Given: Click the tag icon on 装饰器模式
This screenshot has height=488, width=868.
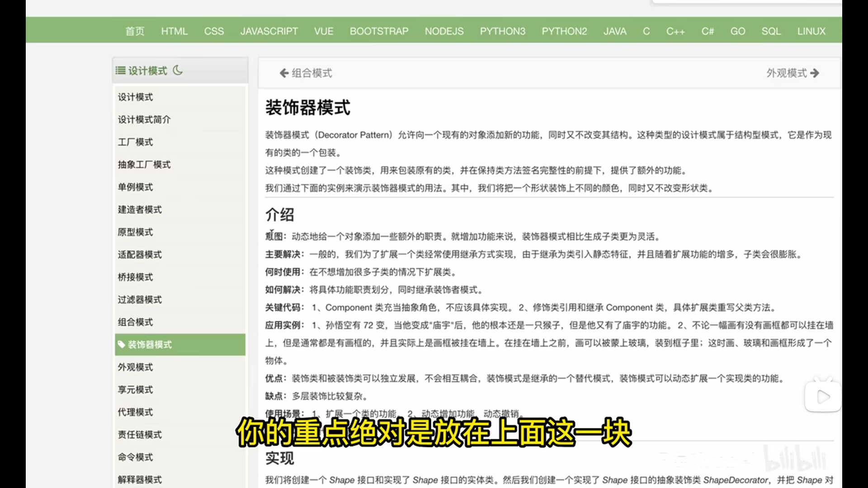Looking at the screenshot, I should tap(121, 345).
